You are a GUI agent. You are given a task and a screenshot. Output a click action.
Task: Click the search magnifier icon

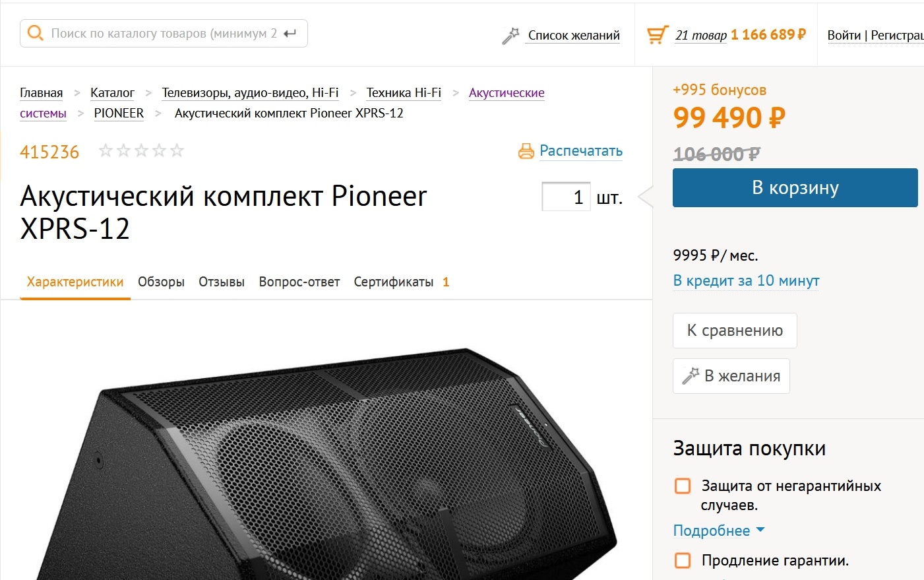36,33
